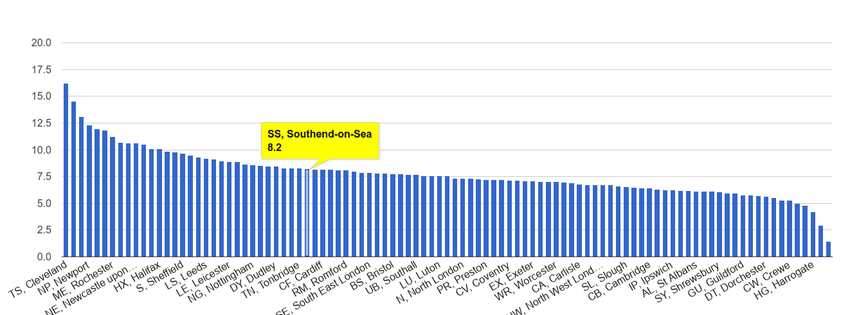Click the highlighted SS, Southend-on-Sea bar
This screenshot has height=315, width=868.
tap(307, 213)
